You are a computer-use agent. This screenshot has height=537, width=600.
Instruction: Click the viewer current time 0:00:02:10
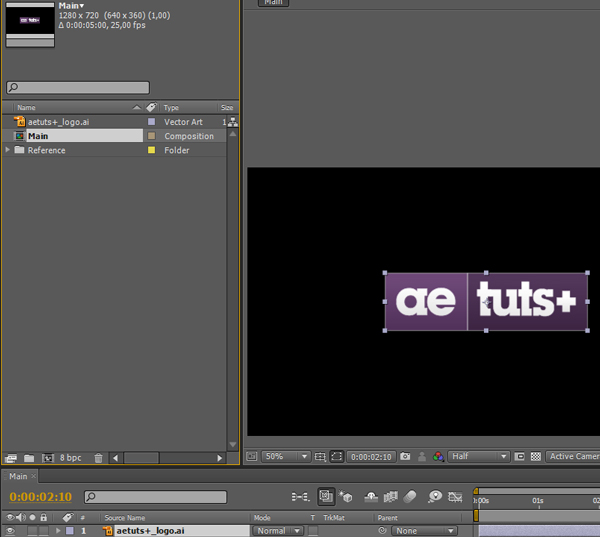tap(371, 457)
